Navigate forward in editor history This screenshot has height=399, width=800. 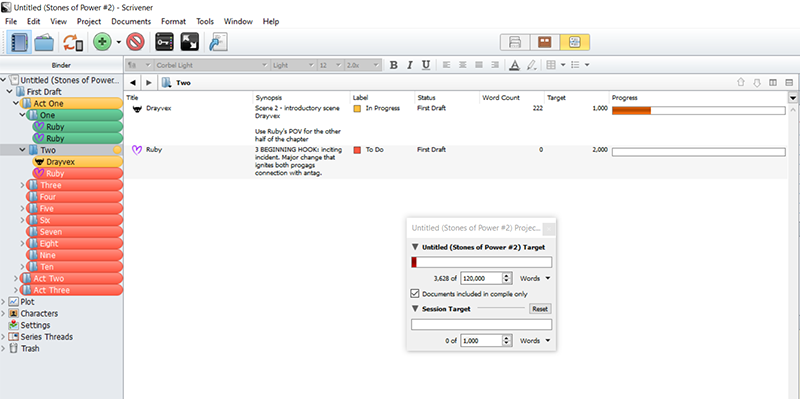149,83
